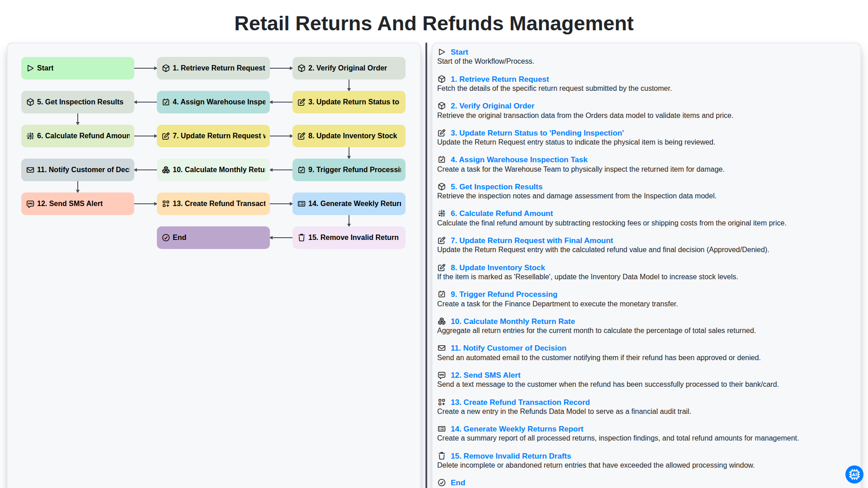Click the cube icon in node 1 Retrieve Return Request

[166, 68]
